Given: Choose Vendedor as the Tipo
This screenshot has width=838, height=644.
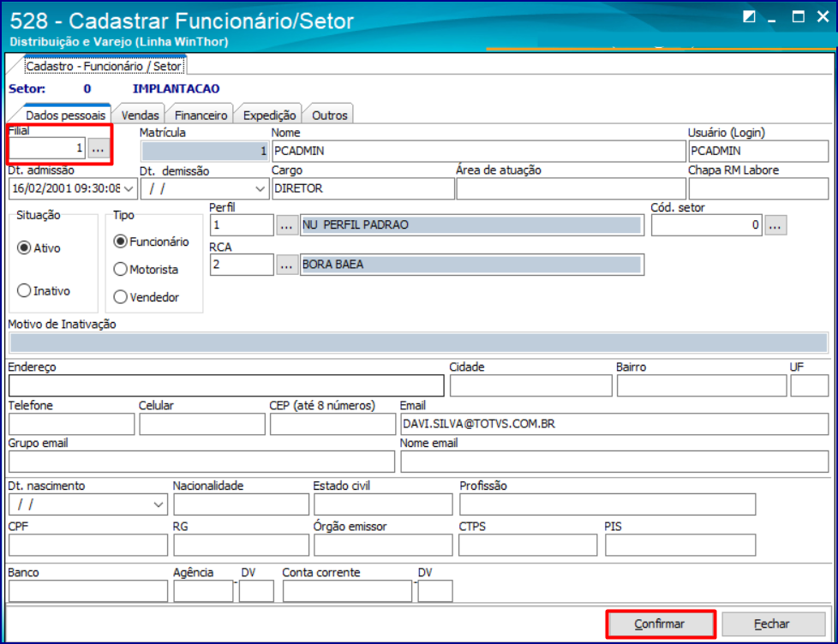Looking at the screenshot, I should tap(121, 297).
